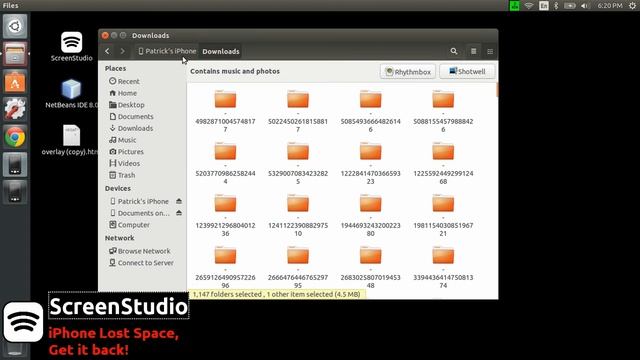Select folder 124112239088297510

point(298,215)
